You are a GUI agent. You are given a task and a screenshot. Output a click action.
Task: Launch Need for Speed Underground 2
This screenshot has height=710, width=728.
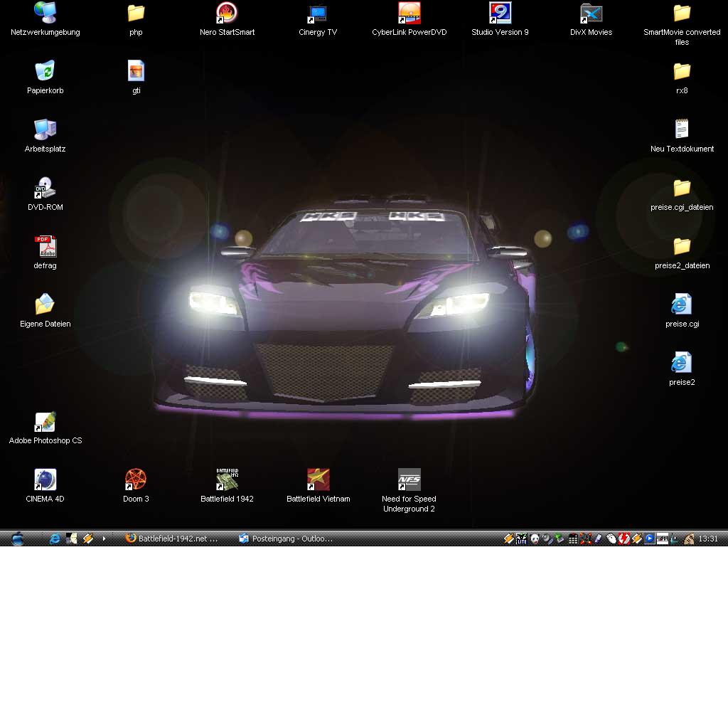(x=409, y=491)
